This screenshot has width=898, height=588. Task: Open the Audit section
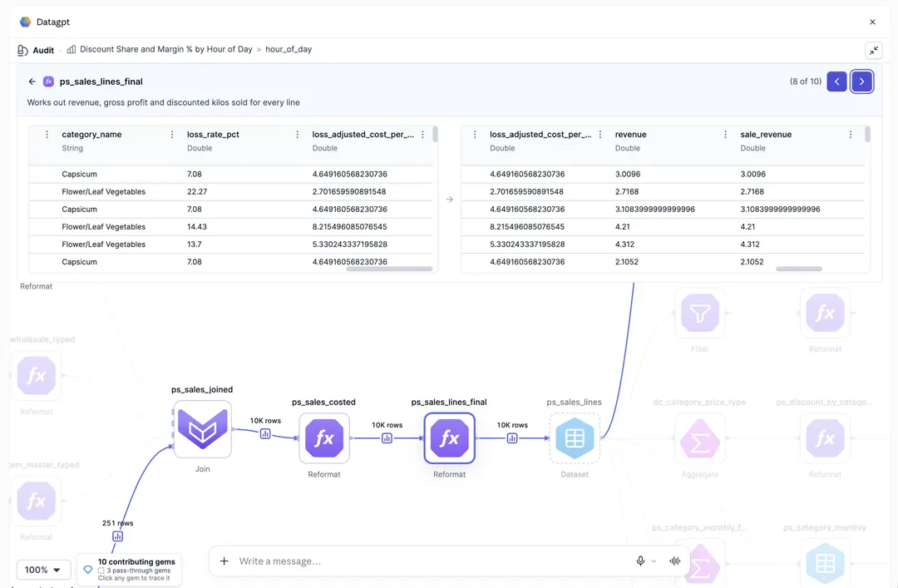(36, 50)
